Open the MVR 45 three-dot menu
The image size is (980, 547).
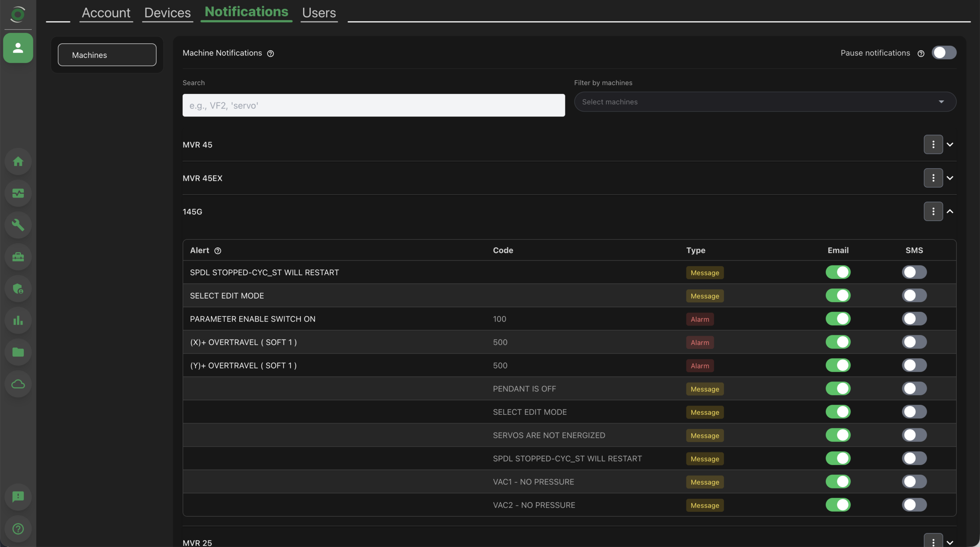tap(933, 144)
